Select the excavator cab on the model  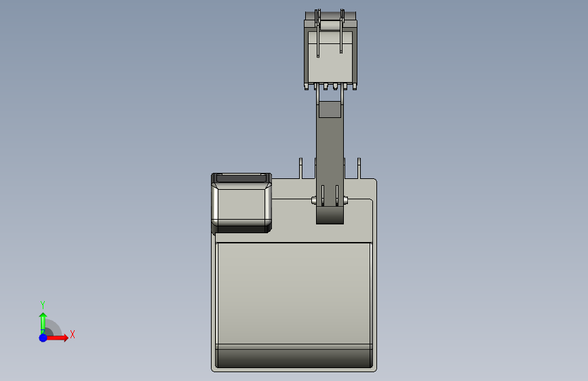tap(241, 203)
